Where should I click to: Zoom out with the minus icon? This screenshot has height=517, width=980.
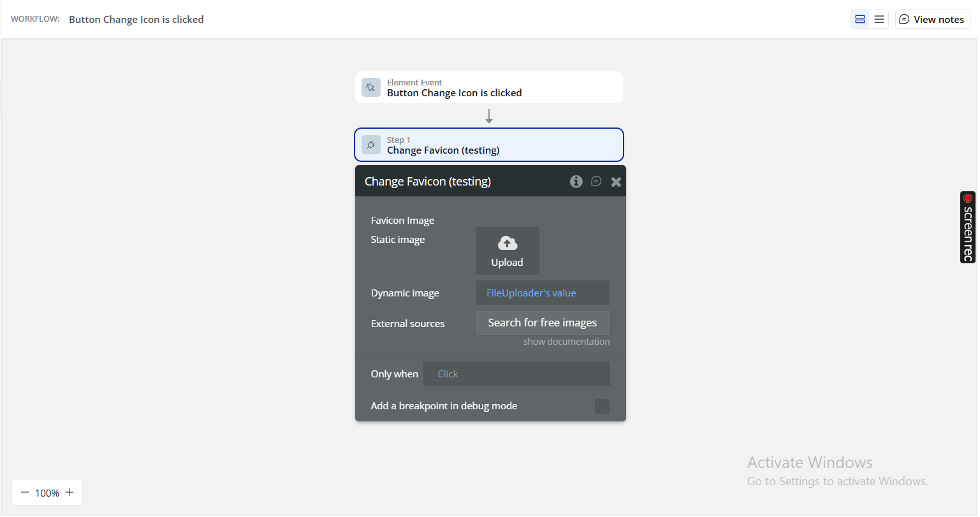tap(25, 492)
